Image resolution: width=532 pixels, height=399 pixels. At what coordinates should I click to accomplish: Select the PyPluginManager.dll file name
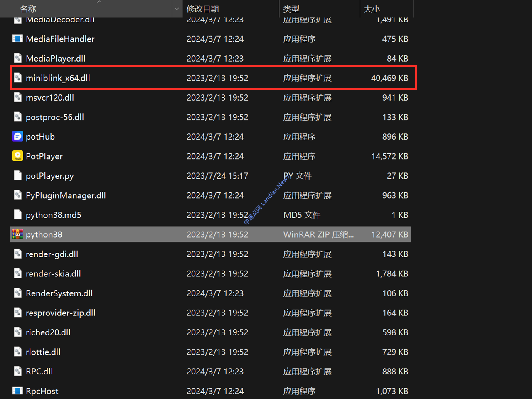[x=66, y=195]
